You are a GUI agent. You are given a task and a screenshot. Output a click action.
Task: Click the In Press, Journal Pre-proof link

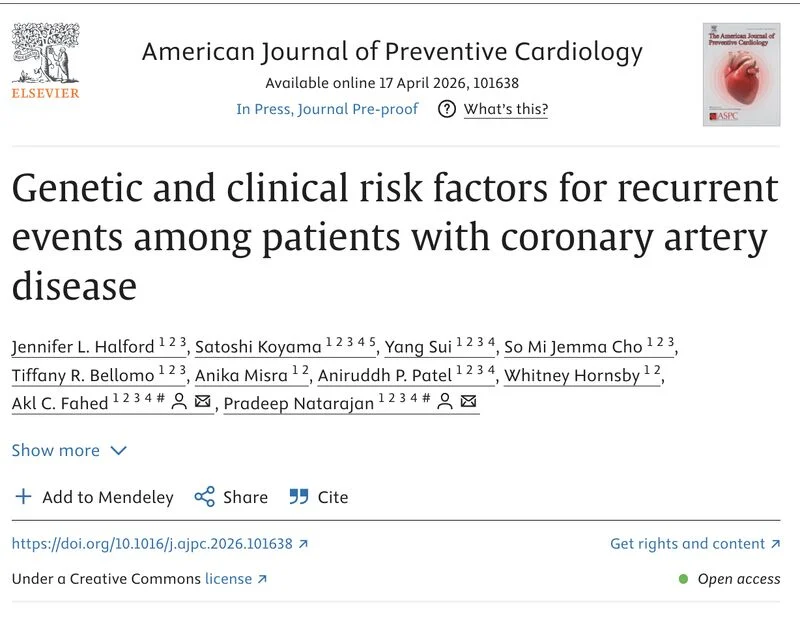pyautogui.click(x=327, y=109)
